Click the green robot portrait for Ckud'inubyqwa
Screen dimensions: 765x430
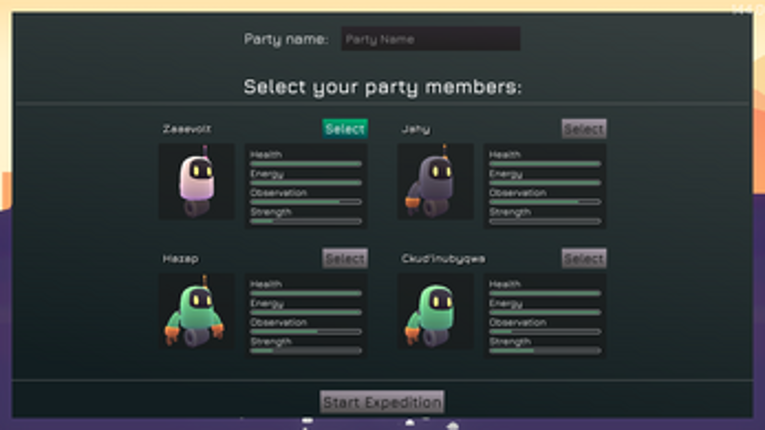[x=435, y=312]
